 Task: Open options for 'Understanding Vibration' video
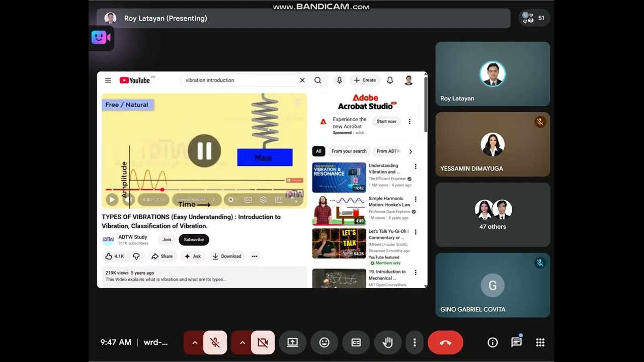416,166
